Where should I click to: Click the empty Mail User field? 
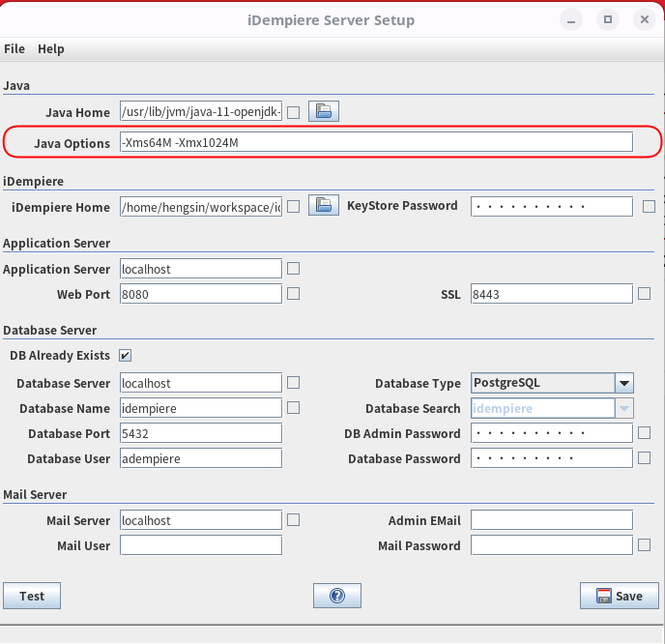click(x=201, y=545)
